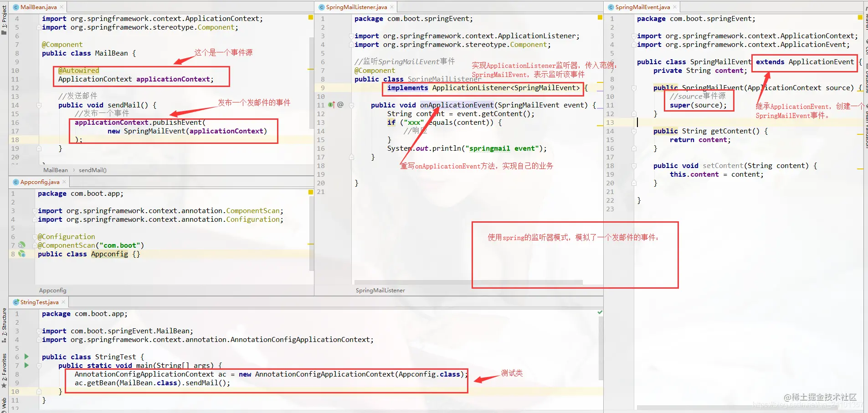The width and height of the screenshot is (868, 413).
Task: Click the green check inspection mark in StringTest.java
Action: coord(600,312)
